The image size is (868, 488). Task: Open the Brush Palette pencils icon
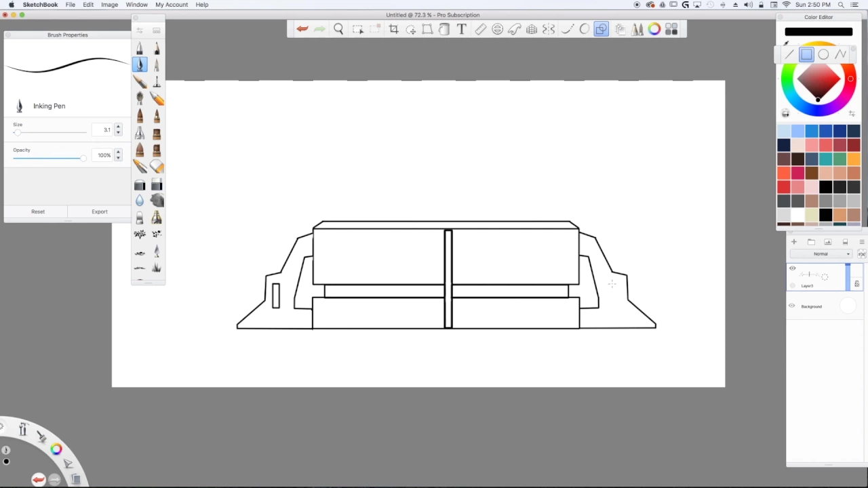tap(637, 29)
